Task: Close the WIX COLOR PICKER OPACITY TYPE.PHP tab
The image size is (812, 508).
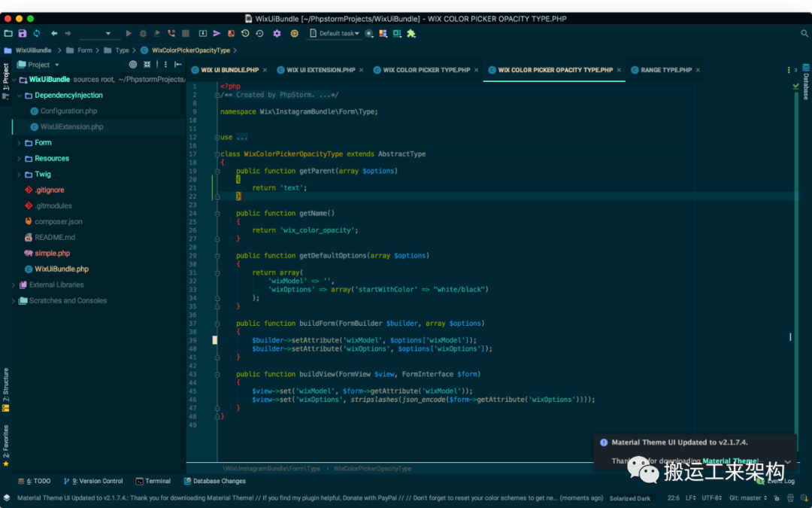Action: click(x=619, y=70)
